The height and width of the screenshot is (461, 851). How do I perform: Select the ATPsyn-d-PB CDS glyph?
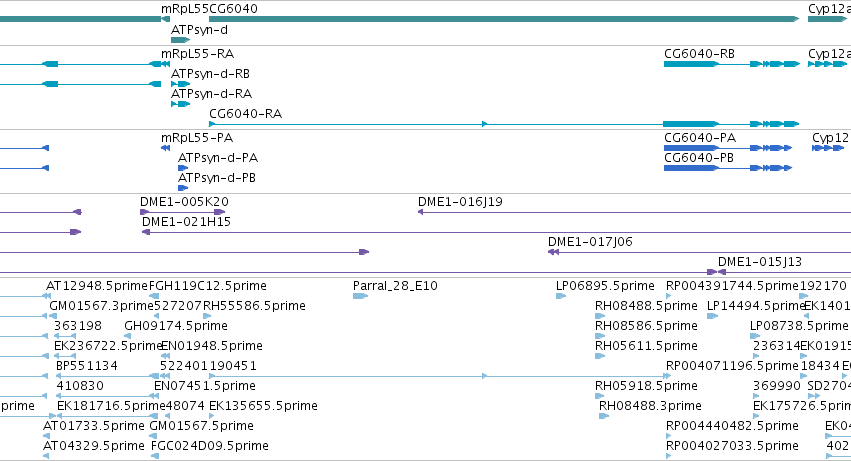183,188
